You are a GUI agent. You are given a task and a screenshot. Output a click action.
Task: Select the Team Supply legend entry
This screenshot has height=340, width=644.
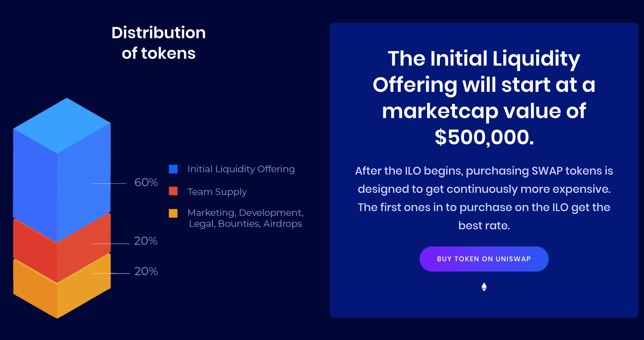click(217, 191)
